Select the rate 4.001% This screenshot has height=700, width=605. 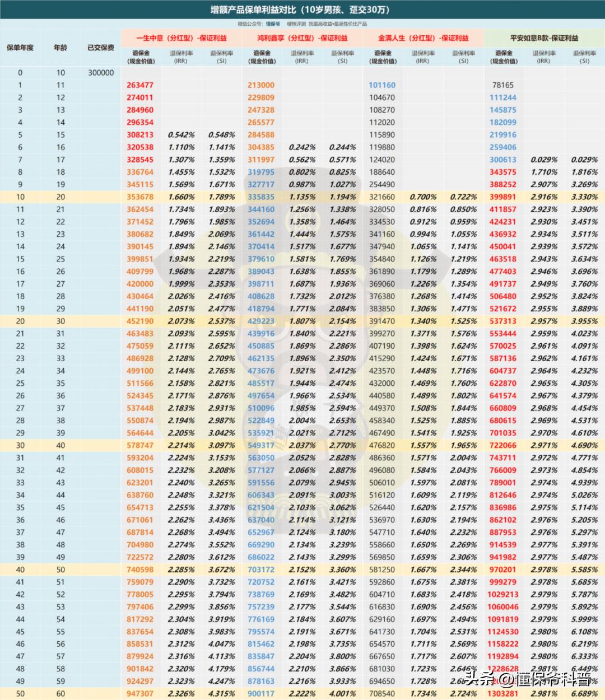click(x=343, y=694)
